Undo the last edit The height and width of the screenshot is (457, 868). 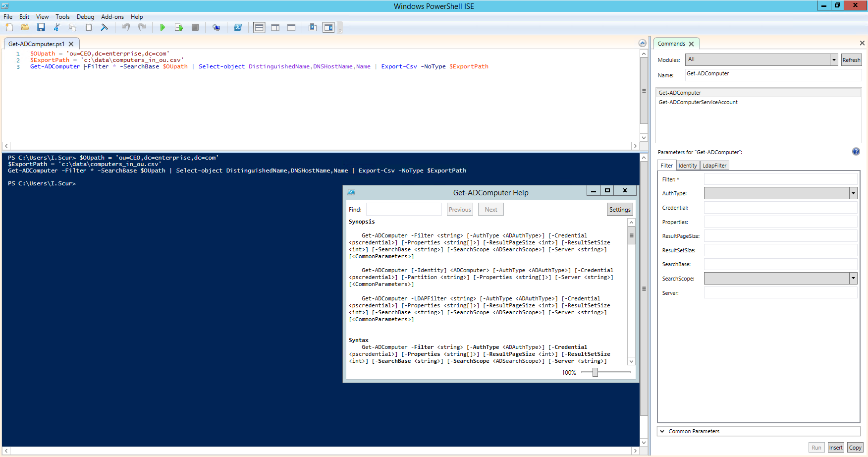click(x=125, y=27)
